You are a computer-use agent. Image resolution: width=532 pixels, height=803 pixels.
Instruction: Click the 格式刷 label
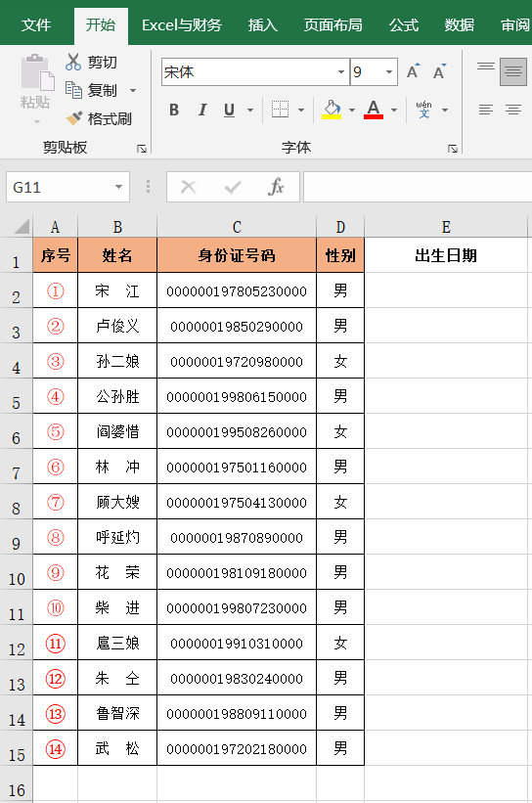coord(110,118)
